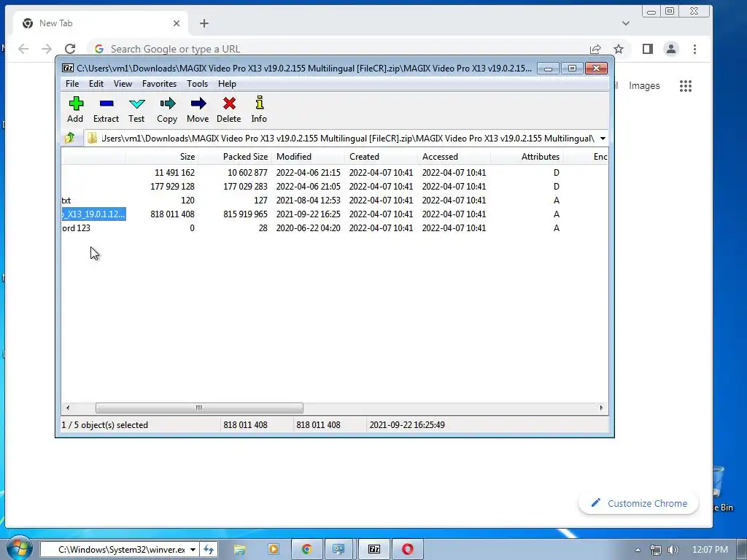The width and height of the screenshot is (747, 560).
Task: Reload the Chrome page
Action: [x=70, y=49]
